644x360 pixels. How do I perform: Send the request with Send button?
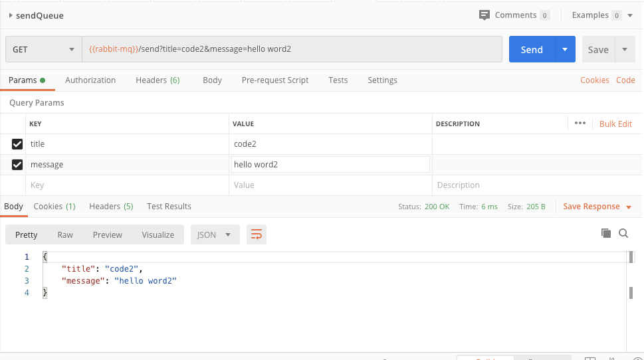coord(532,49)
